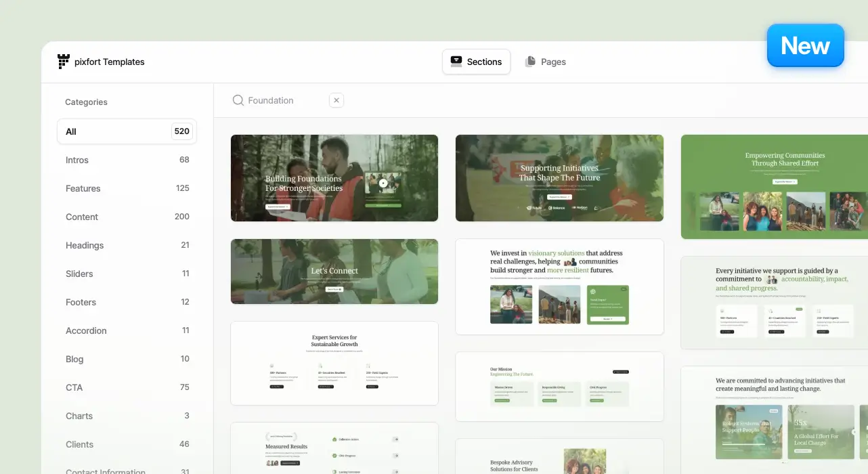Viewport: 868px width, 474px height.
Task: Open the Footers category
Action: tap(127, 302)
